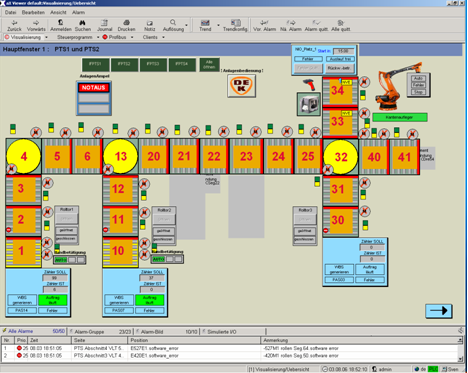Open the Bearbeiten menu
This screenshot has width=468, height=373.
[33, 12]
